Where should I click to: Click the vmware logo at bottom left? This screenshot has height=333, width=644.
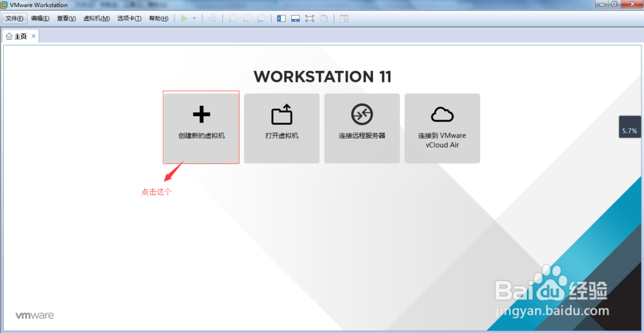click(x=35, y=316)
